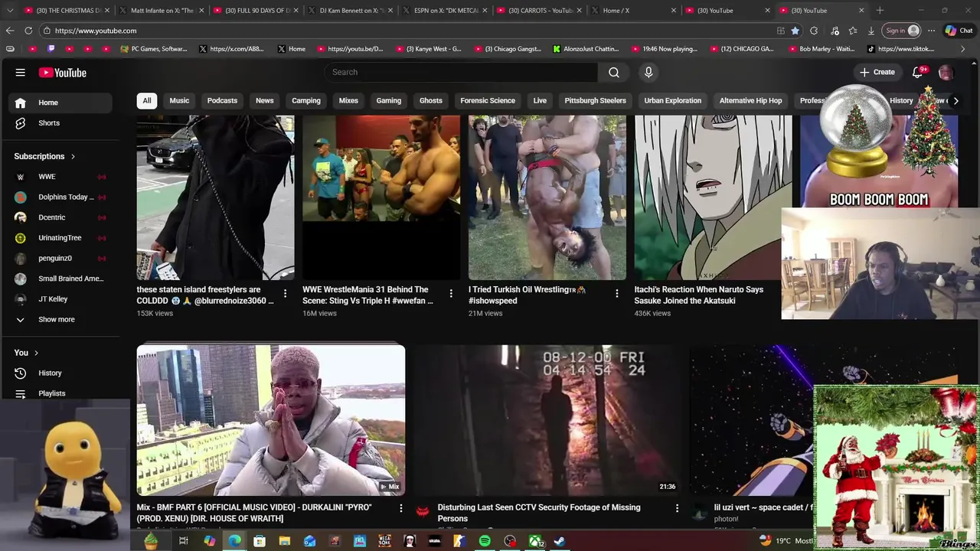Open options for staten island freestylers video
Image resolution: width=980 pixels, height=551 pixels.
pos(286,294)
